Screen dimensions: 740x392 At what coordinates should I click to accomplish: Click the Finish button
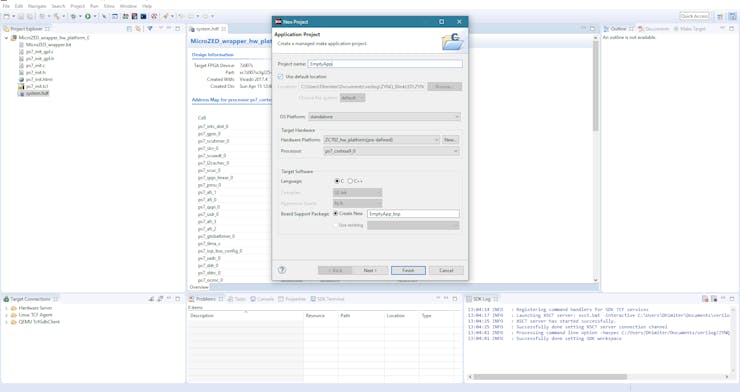pyautogui.click(x=408, y=270)
